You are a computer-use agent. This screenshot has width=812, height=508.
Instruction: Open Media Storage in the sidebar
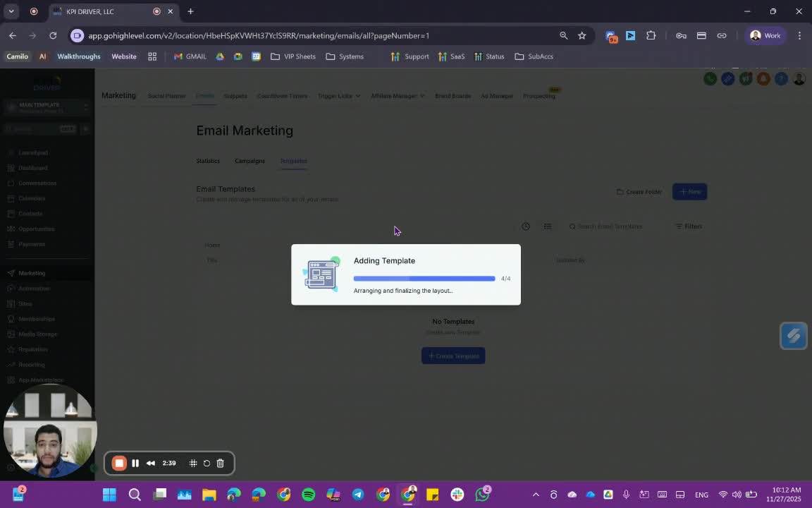coord(37,334)
